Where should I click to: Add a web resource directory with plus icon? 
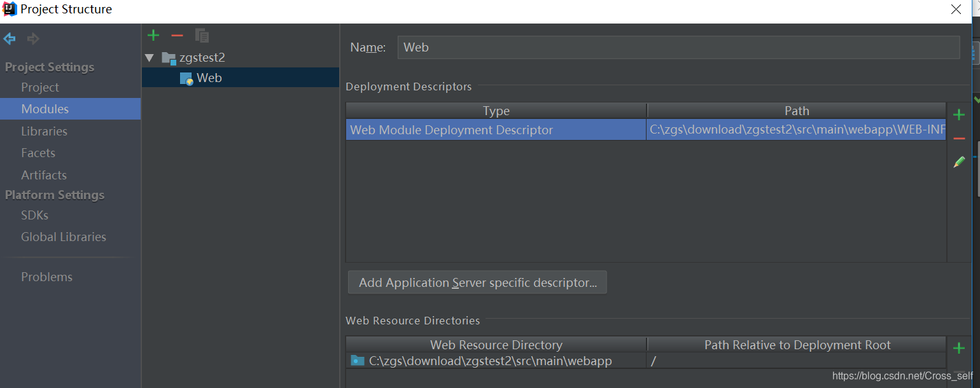(959, 348)
